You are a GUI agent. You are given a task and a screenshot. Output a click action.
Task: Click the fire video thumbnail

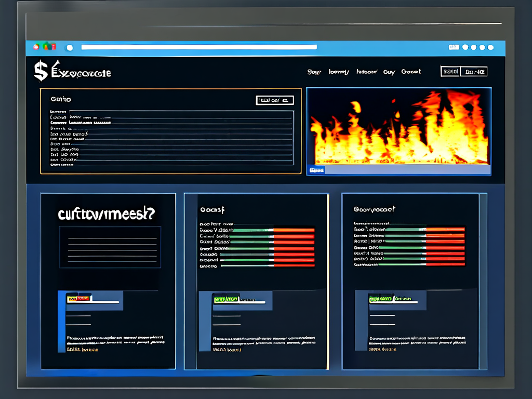point(398,127)
